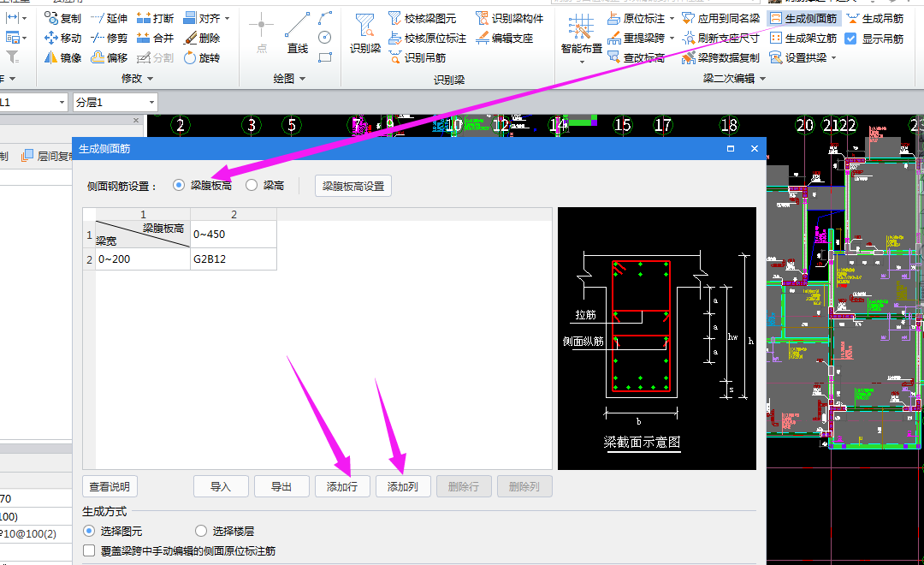Image resolution: width=924 pixels, height=565 pixels.
Task: Open the 设置拱梁 dropdown arrow
Action: click(834, 58)
